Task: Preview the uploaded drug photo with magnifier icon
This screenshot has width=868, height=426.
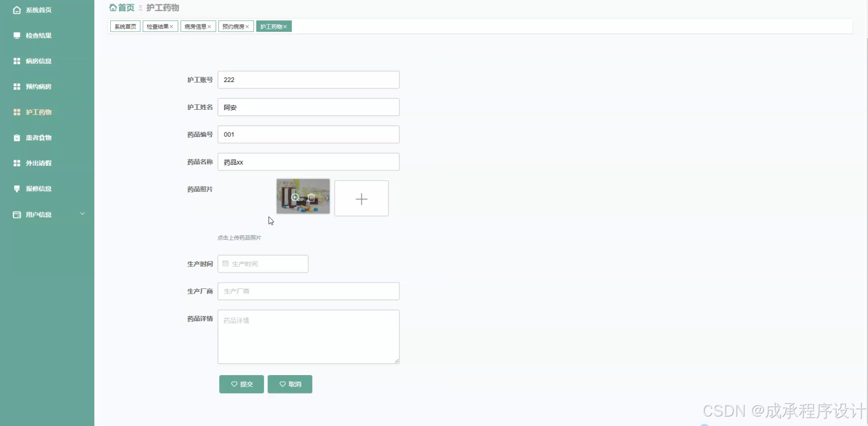Action: 295,197
